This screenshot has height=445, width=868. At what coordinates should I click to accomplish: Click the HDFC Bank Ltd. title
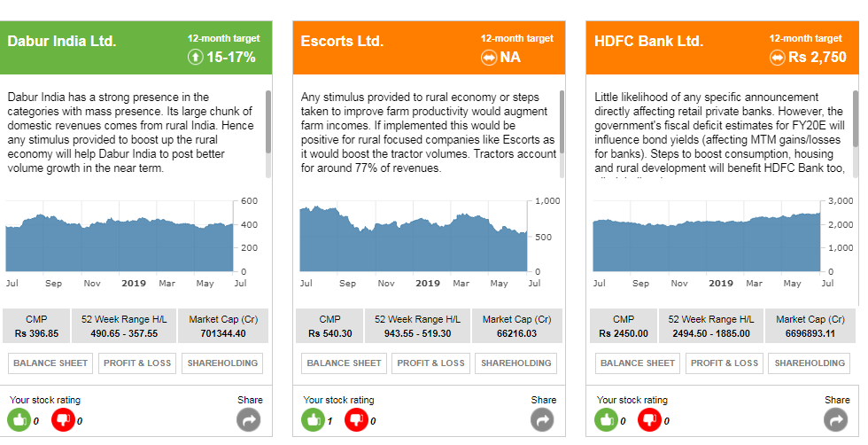[x=648, y=41]
